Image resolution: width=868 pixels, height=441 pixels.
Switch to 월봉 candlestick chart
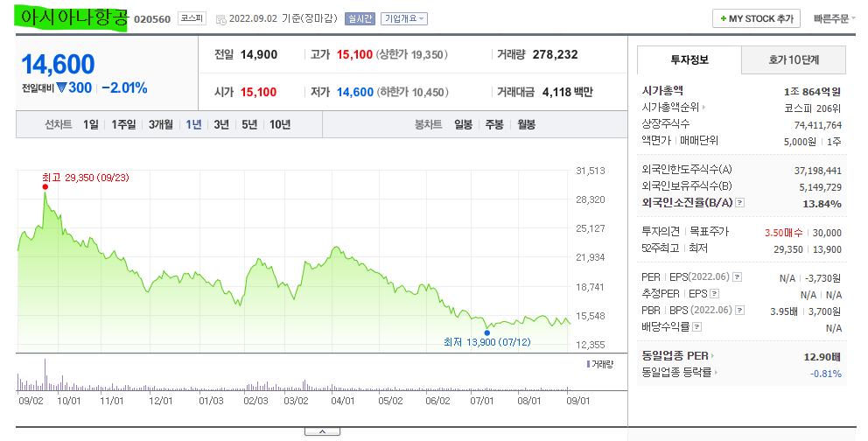(526, 124)
